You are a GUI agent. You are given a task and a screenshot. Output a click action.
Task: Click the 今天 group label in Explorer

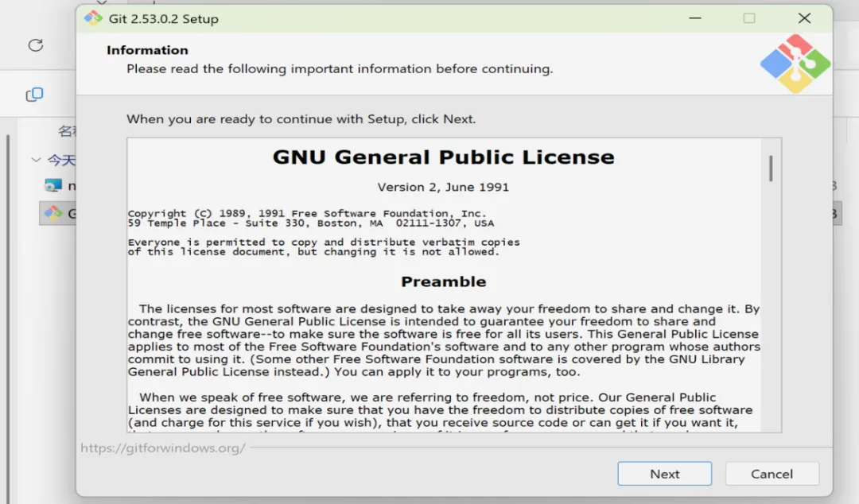coord(61,160)
